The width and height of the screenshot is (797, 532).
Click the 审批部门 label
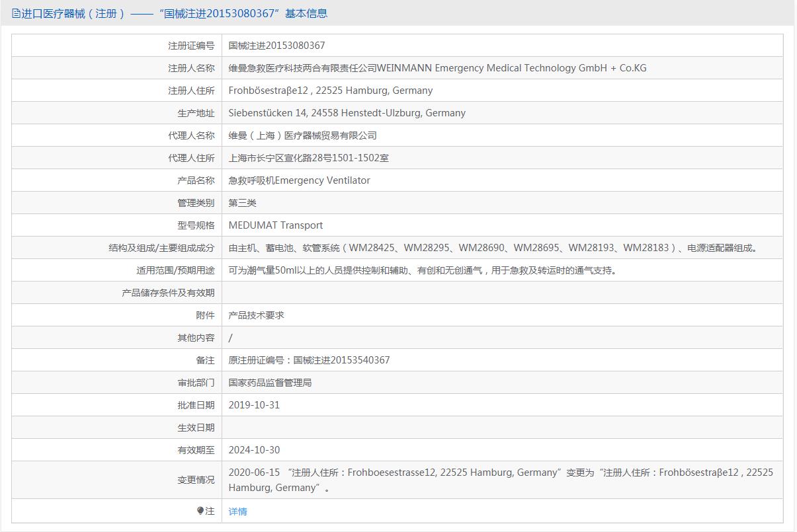coord(196,383)
